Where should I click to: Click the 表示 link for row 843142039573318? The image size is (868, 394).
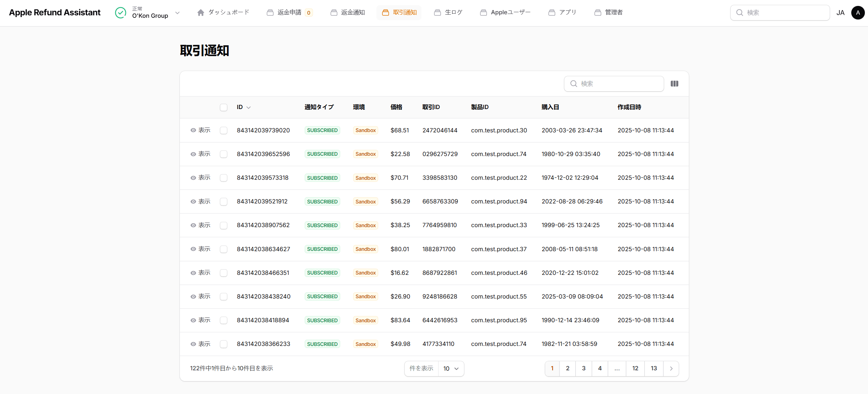click(x=204, y=178)
